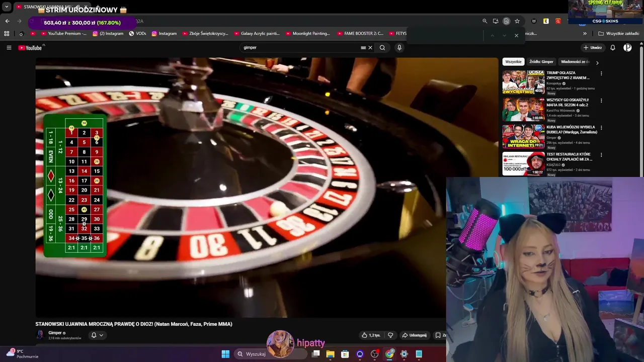The height and width of the screenshot is (362, 644).
Task: Bookmark this page with the star icon
Action: click(x=517, y=21)
